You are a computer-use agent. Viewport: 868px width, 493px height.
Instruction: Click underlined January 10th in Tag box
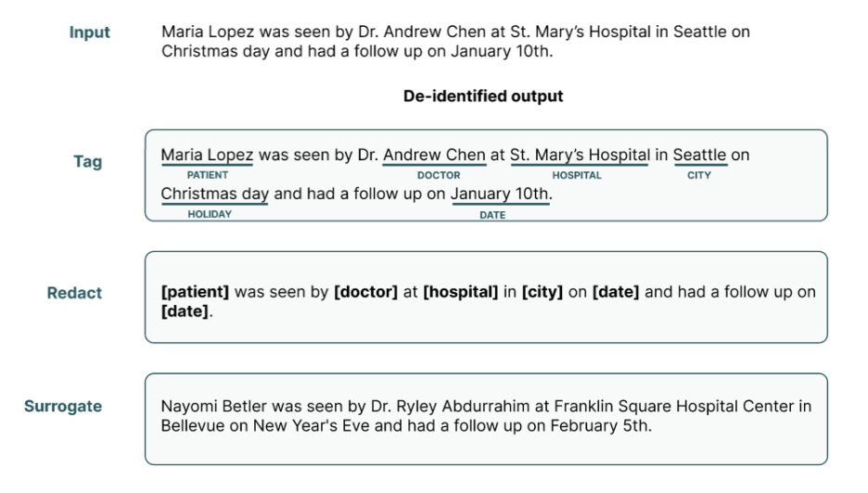tap(501, 195)
